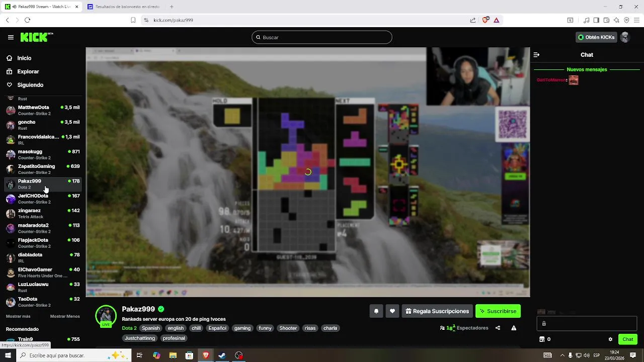Click the KICK logo

[36, 37]
